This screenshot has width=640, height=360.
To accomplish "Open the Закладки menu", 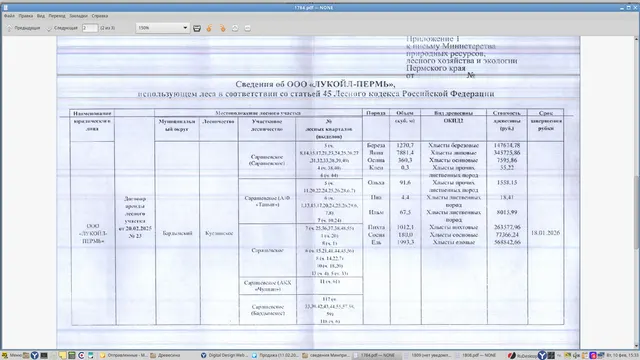I will [78, 16].
